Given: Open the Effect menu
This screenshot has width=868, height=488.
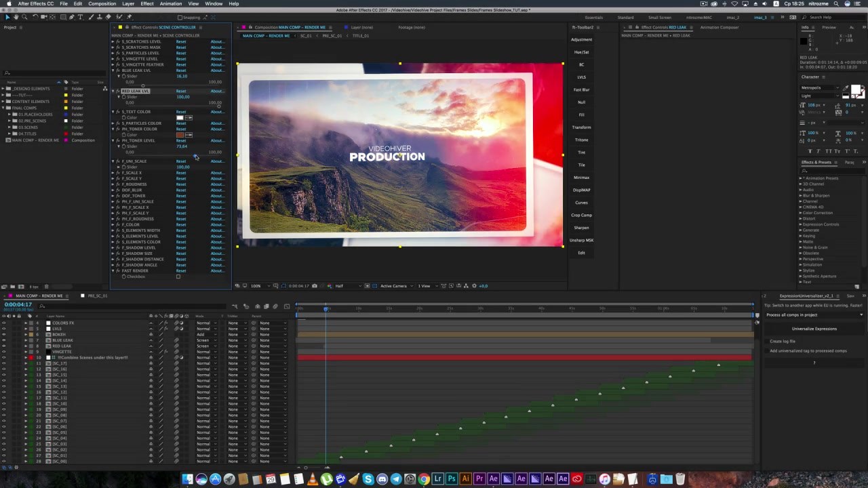Looking at the screenshot, I should [147, 3].
